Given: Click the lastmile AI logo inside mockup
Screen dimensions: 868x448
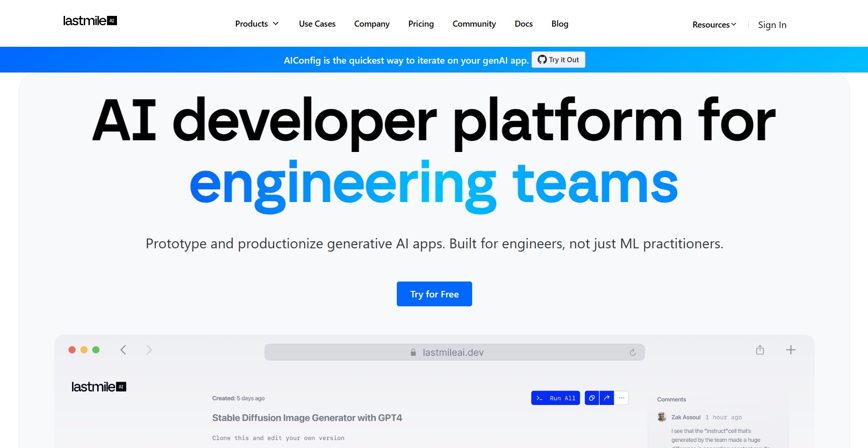Looking at the screenshot, I should [99, 387].
